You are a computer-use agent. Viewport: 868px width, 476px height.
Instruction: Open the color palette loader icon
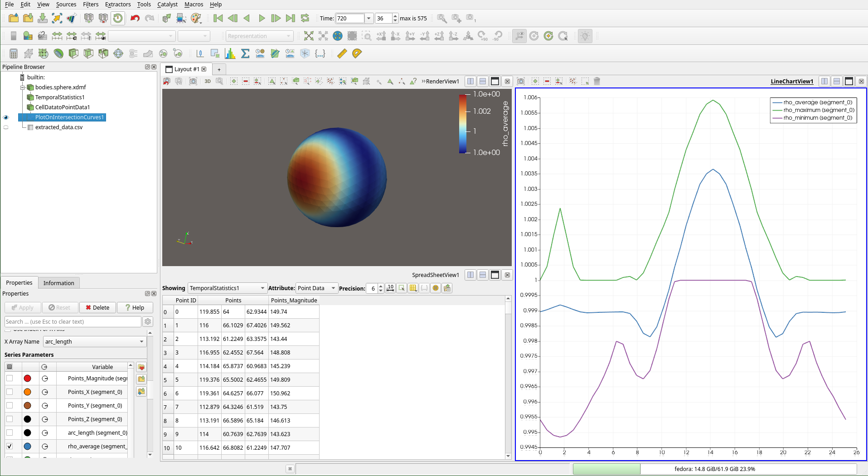[x=196, y=19]
